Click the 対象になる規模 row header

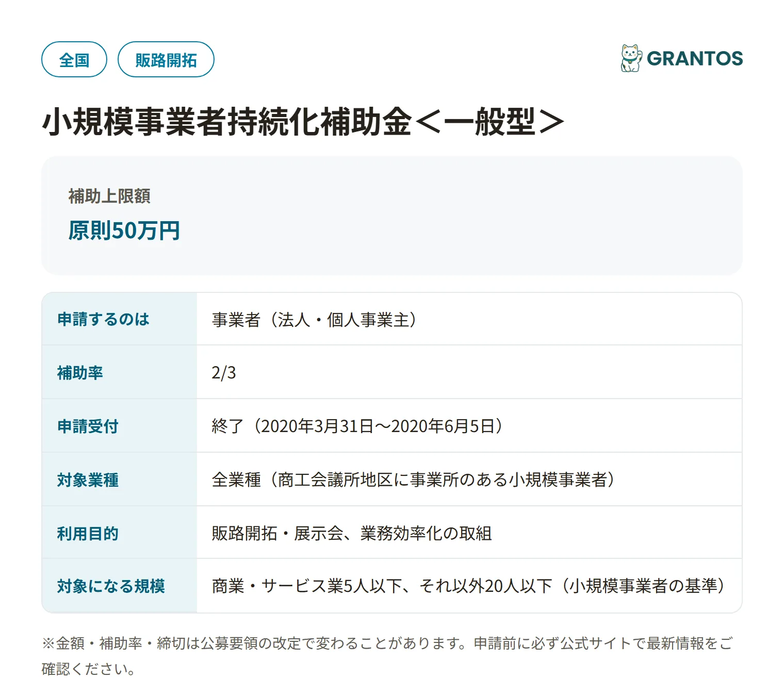120,586
